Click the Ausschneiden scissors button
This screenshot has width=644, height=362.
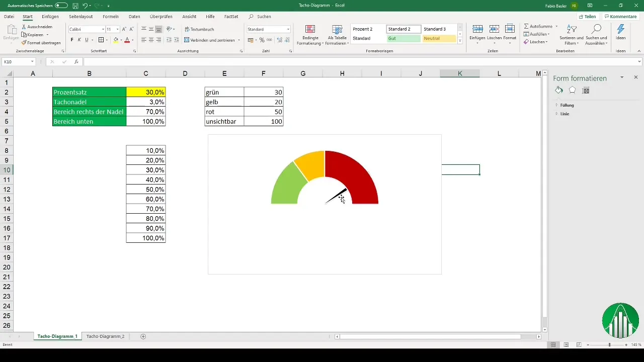click(37, 26)
